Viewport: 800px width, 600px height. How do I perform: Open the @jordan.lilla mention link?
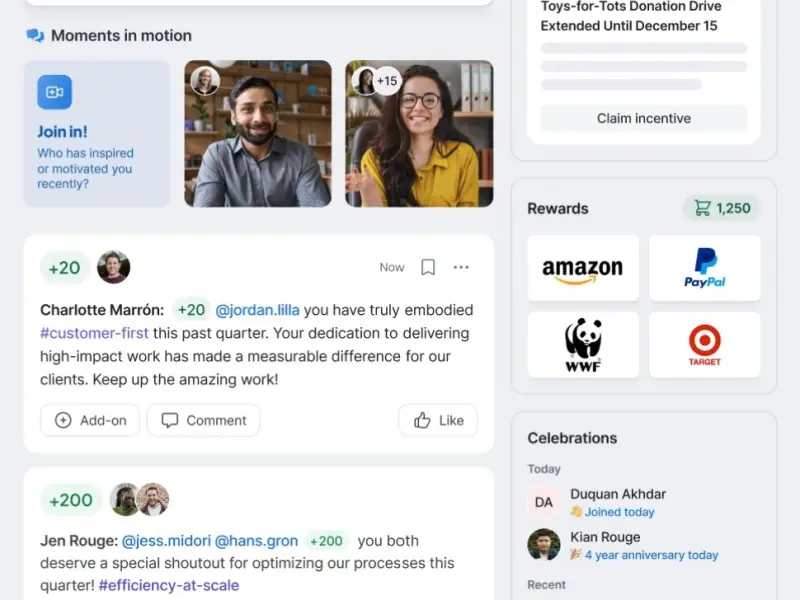257,310
